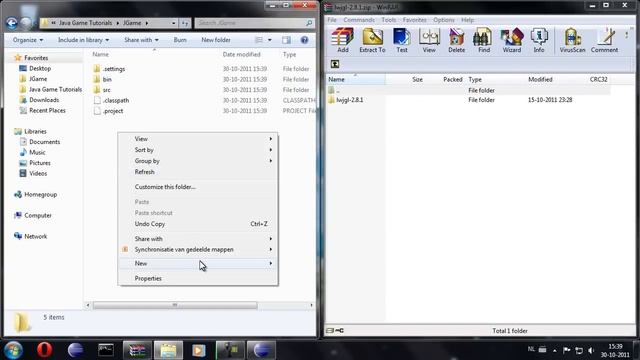Run VirusScan from WinRAR toolbar

(x=572, y=40)
